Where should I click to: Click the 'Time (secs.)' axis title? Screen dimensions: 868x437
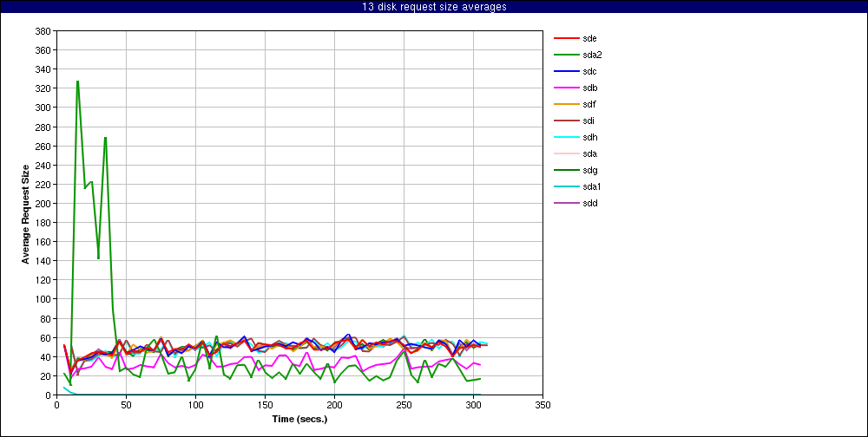(300, 419)
